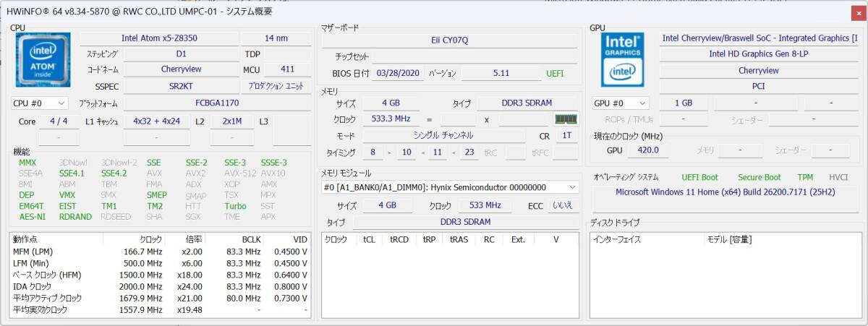
Task: Click the tCL column header in memory timings
Action: [x=369, y=239]
